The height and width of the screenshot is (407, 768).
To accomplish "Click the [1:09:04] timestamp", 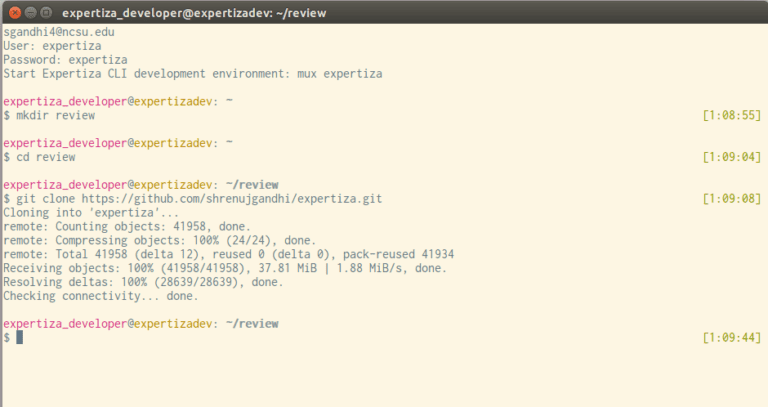I will (732, 157).
